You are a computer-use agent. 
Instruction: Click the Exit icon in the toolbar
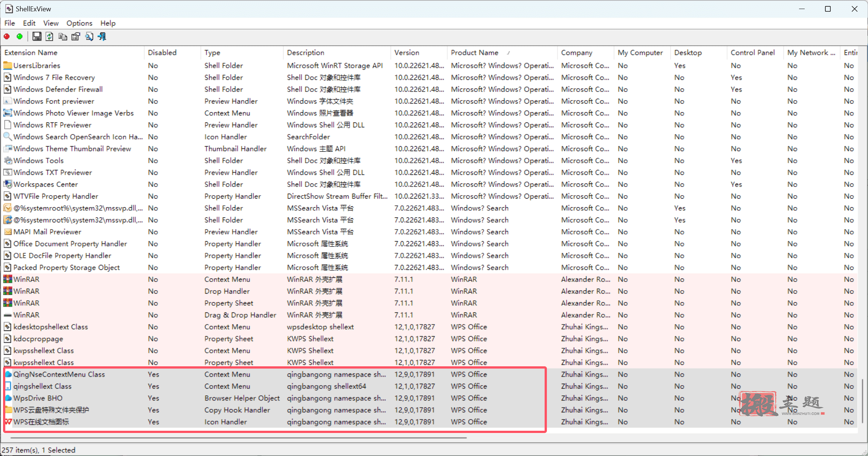pyautogui.click(x=102, y=37)
